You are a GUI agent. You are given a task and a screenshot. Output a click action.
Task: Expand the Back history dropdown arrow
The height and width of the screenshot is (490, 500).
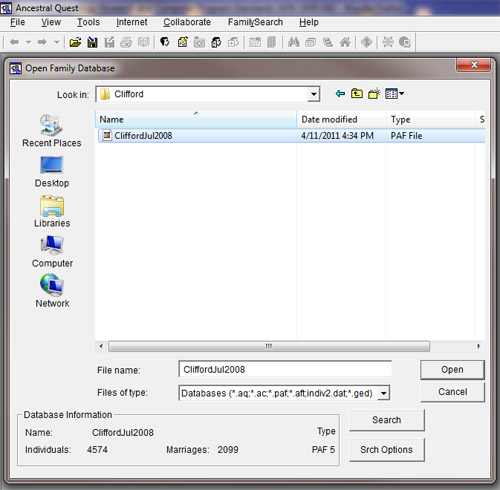(28, 42)
